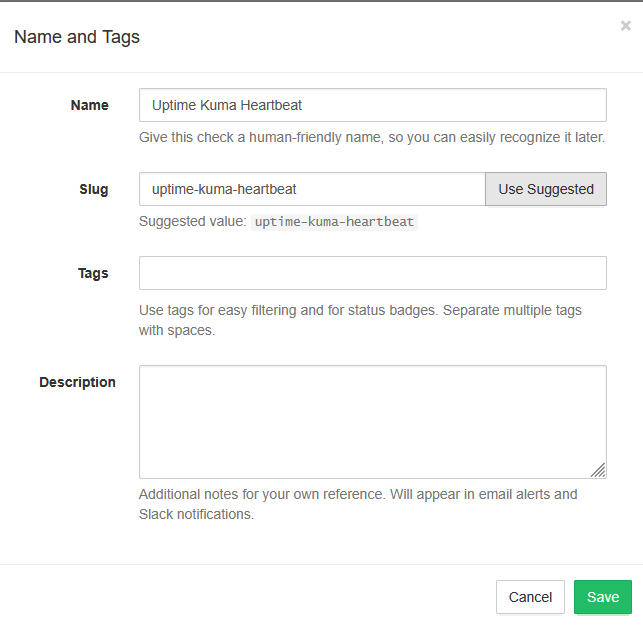The height and width of the screenshot is (627, 643).
Task: Focus the Tags input field
Action: 373,273
